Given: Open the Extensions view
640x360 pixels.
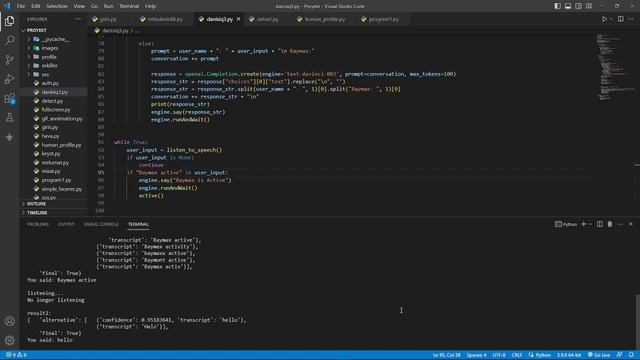Looking at the screenshot, I should point(9,98).
